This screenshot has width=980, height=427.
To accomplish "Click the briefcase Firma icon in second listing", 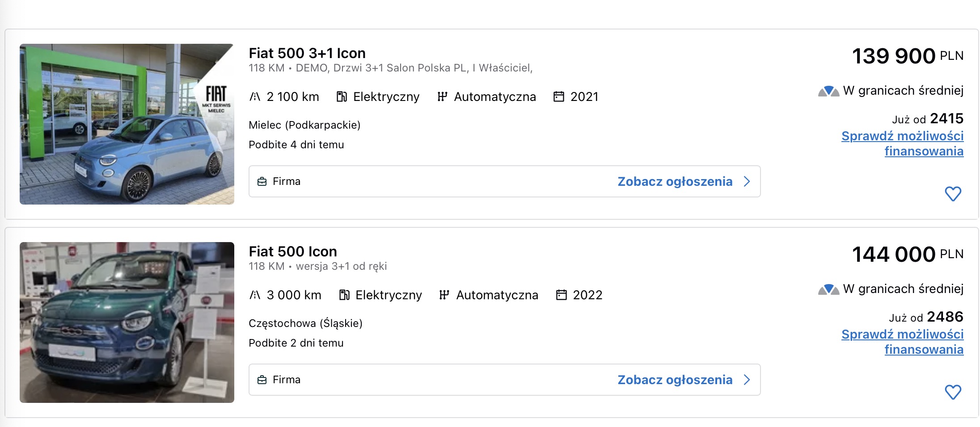I will [x=262, y=380].
